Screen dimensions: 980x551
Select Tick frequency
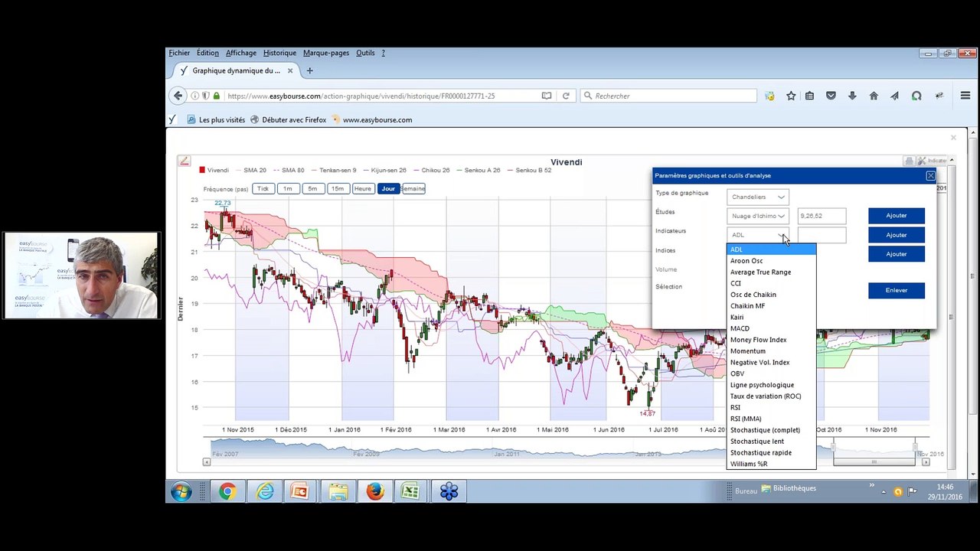pyautogui.click(x=263, y=188)
